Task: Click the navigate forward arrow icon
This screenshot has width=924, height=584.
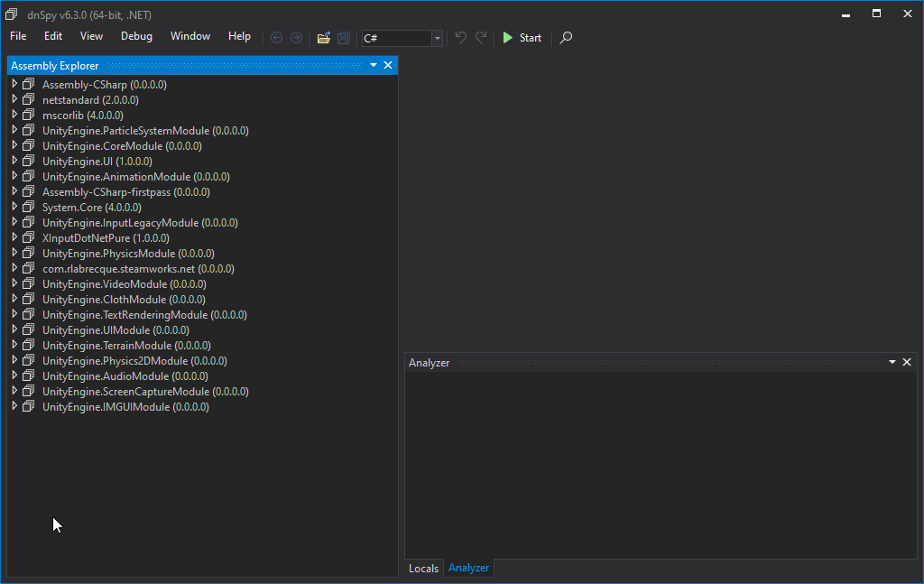Action: [x=296, y=38]
